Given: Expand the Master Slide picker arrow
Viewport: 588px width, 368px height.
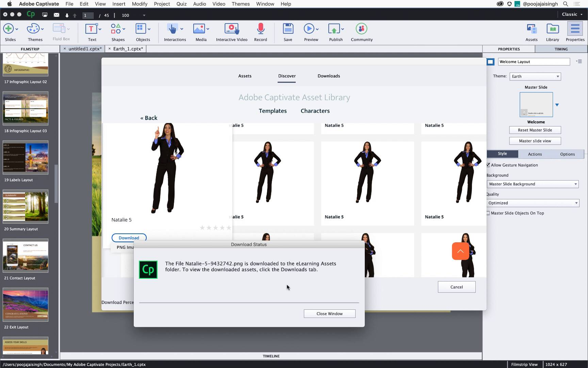Looking at the screenshot, I should pyautogui.click(x=557, y=105).
